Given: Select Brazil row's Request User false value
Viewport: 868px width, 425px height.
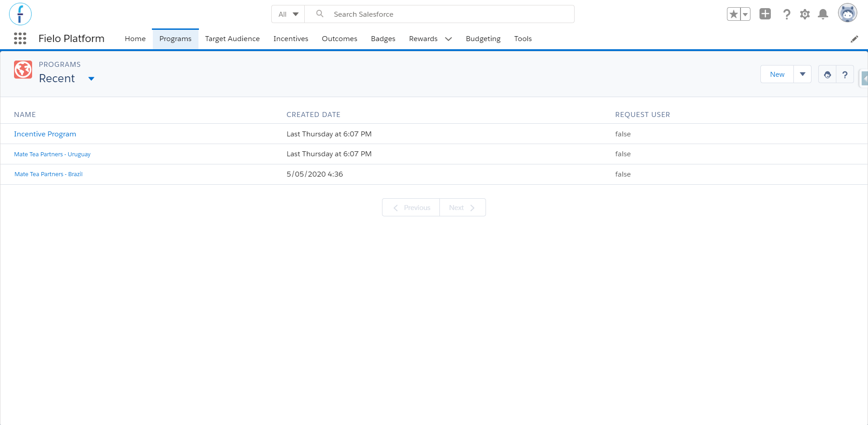Looking at the screenshot, I should click(x=623, y=174).
